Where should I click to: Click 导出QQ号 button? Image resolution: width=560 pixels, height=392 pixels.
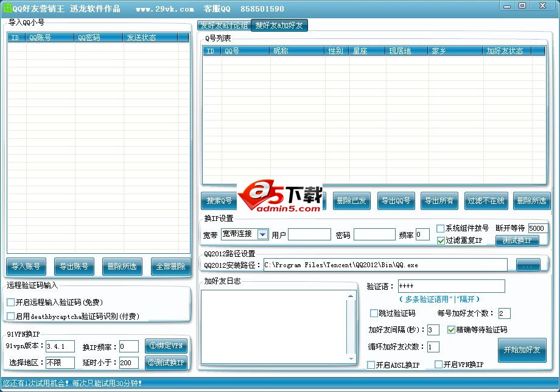396,201
